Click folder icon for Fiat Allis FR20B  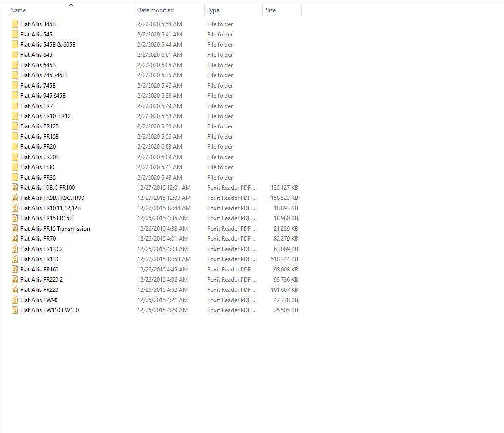click(x=15, y=157)
